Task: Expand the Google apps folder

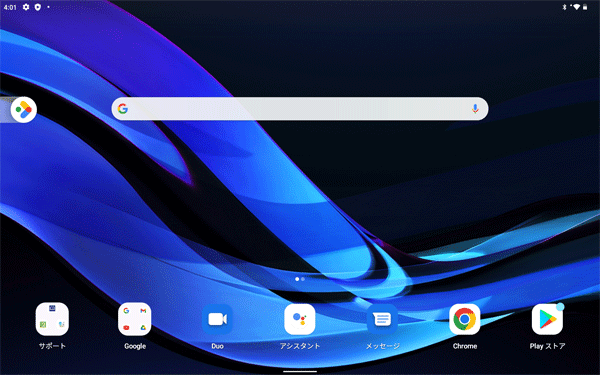Action: (135, 319)
